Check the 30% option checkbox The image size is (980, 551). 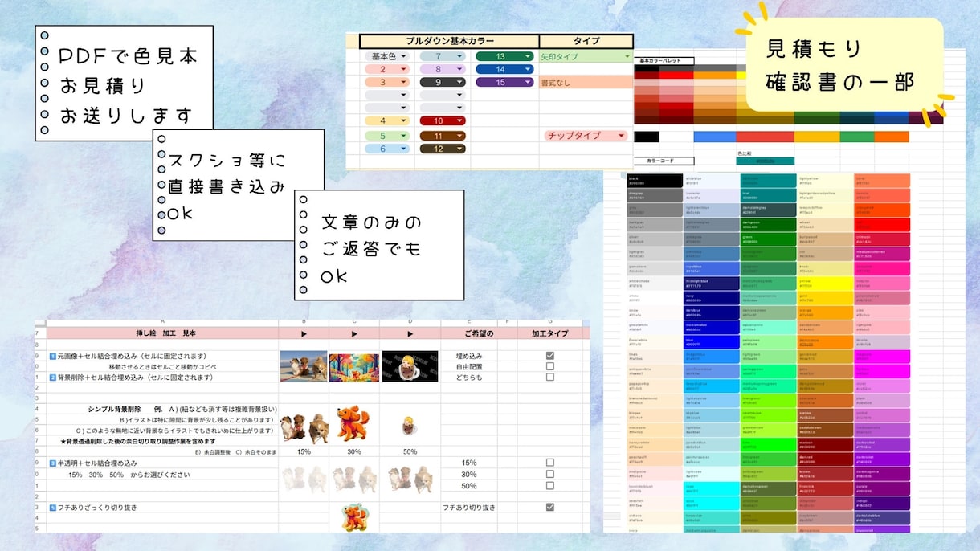550,474
